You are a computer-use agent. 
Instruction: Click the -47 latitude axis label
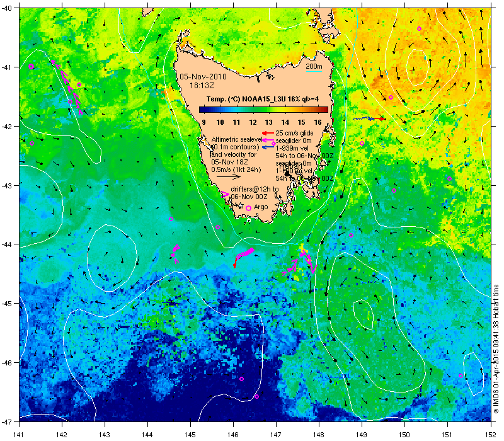(x=7, y=421)
